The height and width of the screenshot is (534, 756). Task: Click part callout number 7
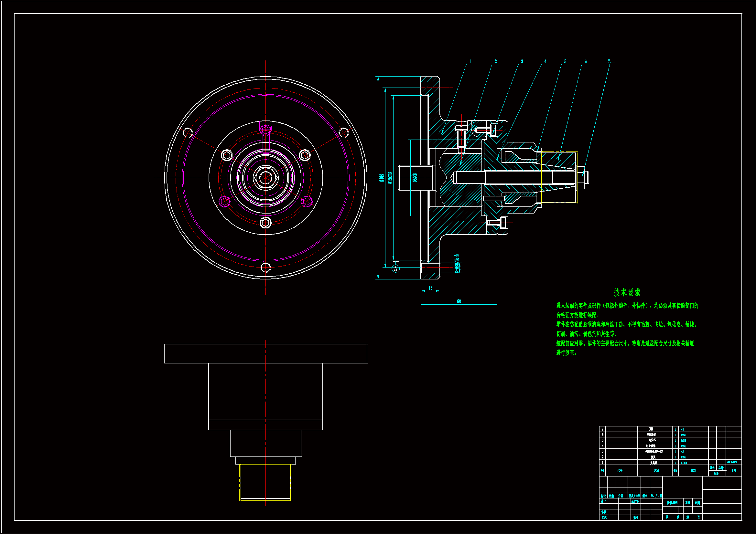click(x=609, y=61)
